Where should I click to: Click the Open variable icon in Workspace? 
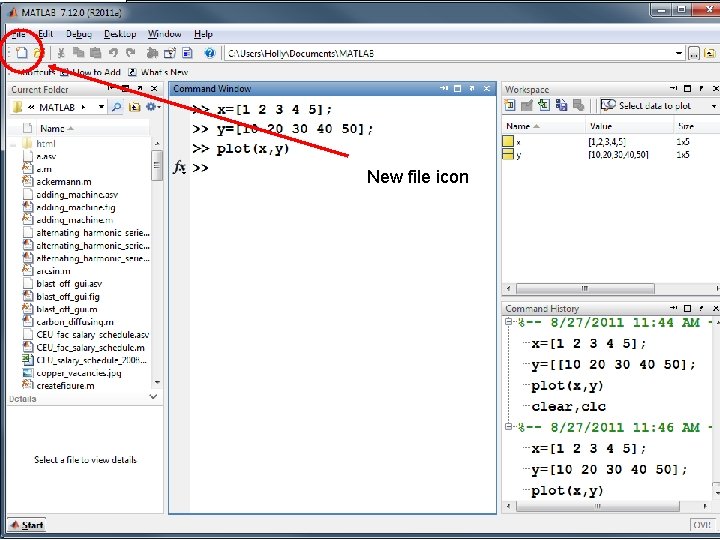pos(526,106)
